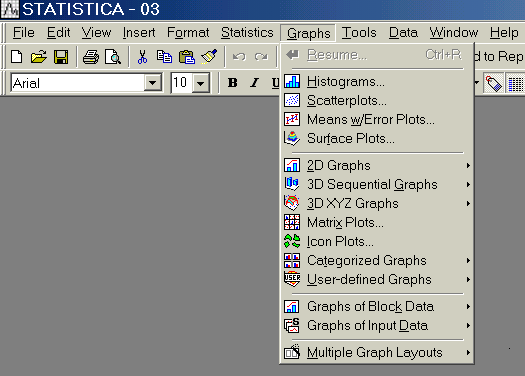Open a file with the folder icon
Image resolution: width=525 pixels, height=376 pixels.
(x=39, y=57)
